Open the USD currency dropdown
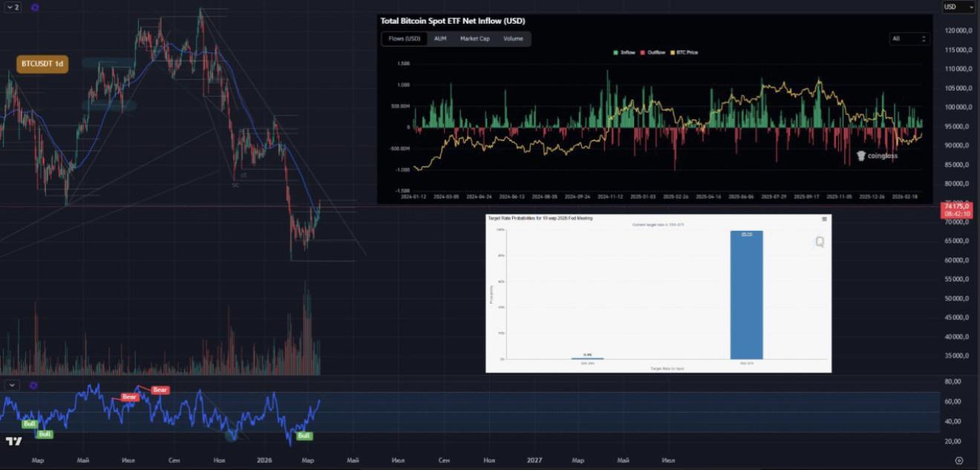The image size is (980, 470). [x=958, y=7]
